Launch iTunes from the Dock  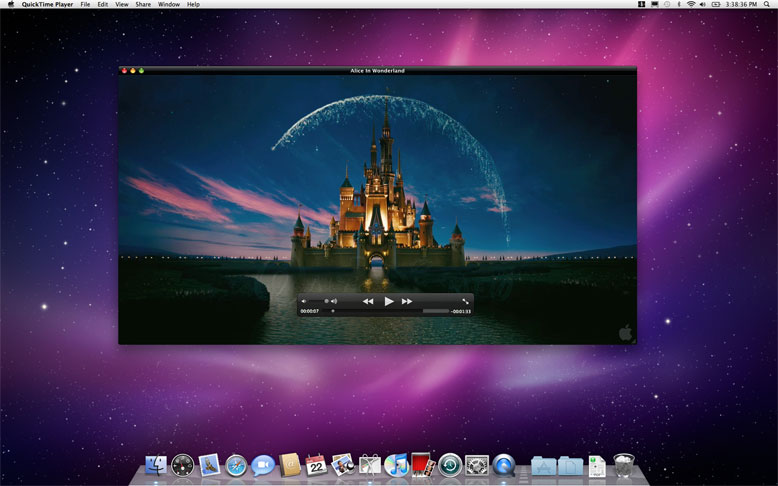click(396, 465)
